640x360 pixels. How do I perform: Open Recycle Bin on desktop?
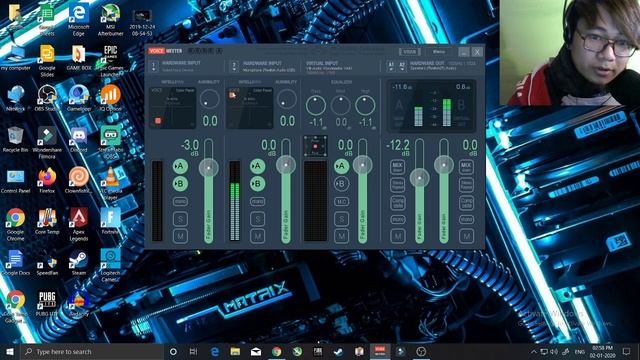(x=15, y=139)
